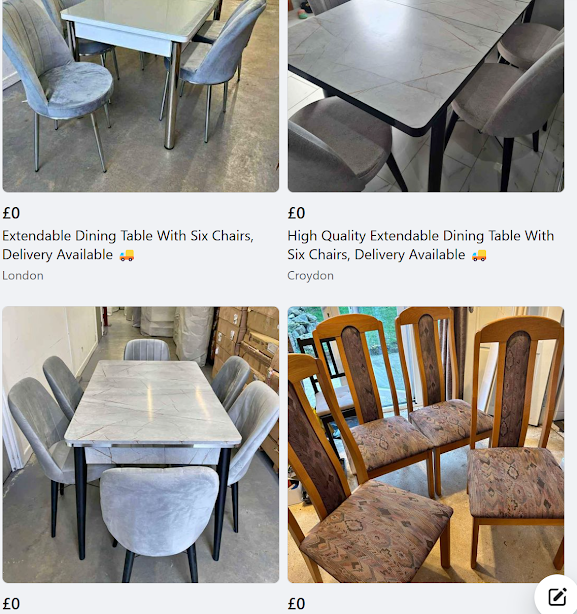Click the Croydon location label

click(x=310, y=276)
